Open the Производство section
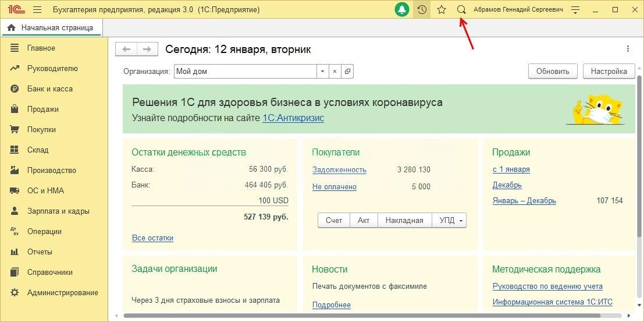Viewport: 644px width, 322px height. tap(52, 170)
